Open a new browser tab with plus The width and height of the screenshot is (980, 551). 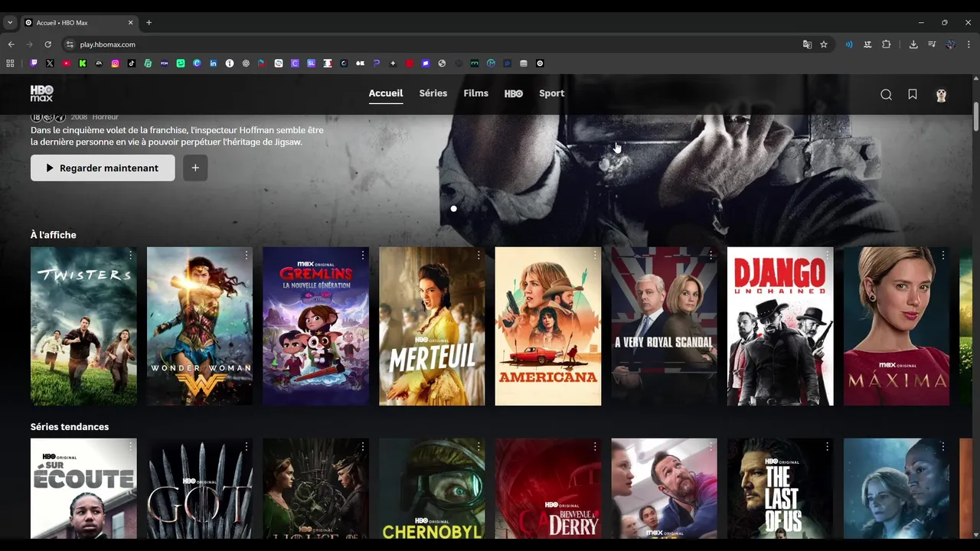pyautogui.click(x=149, y=22)
